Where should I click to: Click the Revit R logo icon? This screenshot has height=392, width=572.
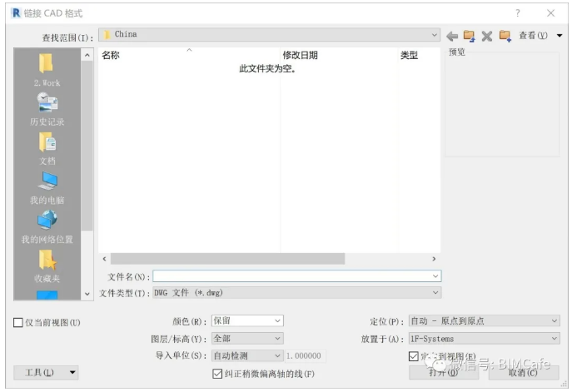pos(16,13)
